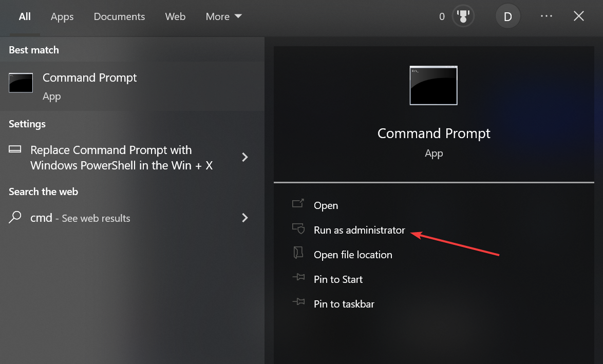Select the Web search tab
Image resolution: width=603 pixels, height=364 pixels.
coord(175,16)
